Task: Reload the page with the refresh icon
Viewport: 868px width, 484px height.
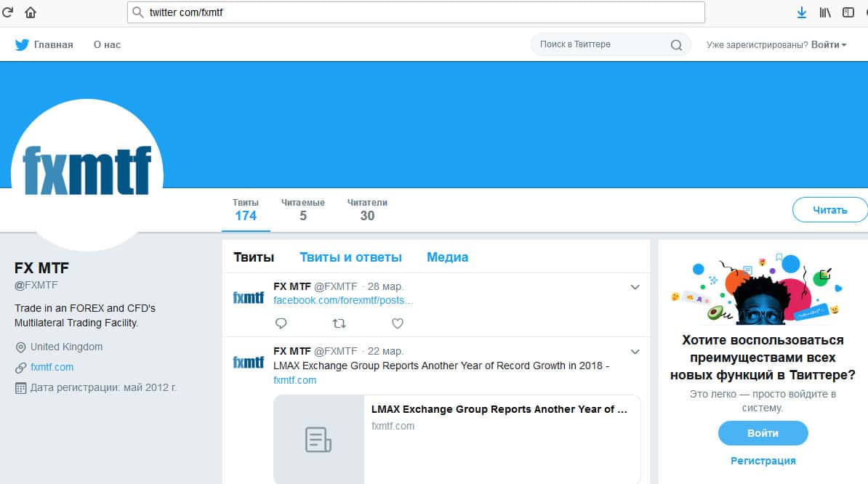Action: [7, 12]
